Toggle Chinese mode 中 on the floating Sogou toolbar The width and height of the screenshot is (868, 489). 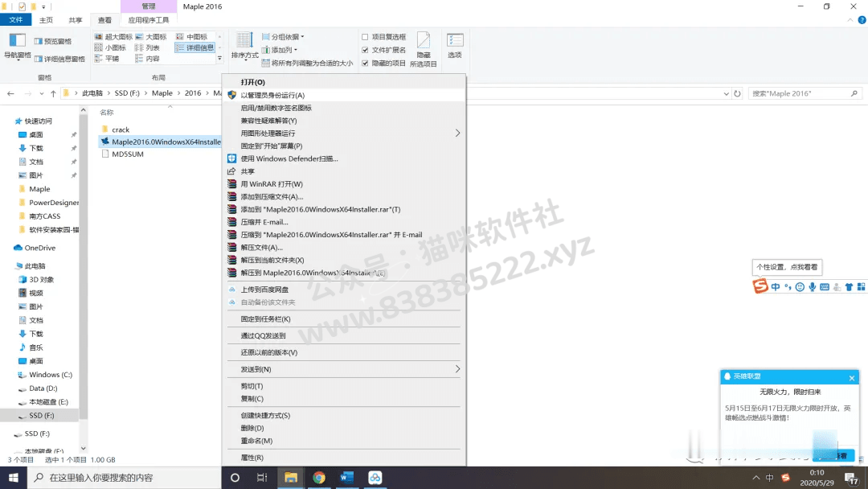tap(776, 287)
